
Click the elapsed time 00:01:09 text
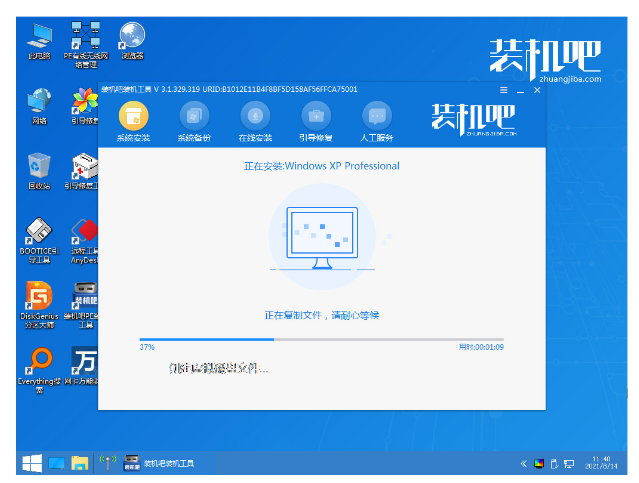[481, 347]
